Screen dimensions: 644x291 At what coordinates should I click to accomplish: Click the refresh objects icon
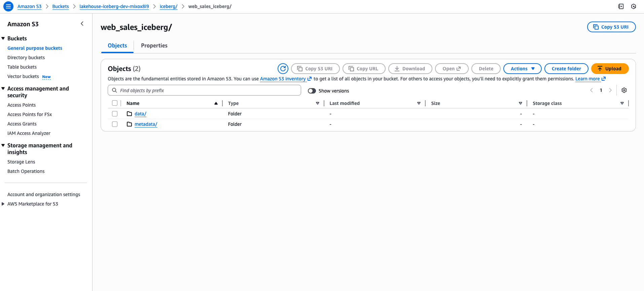(283, 69)
